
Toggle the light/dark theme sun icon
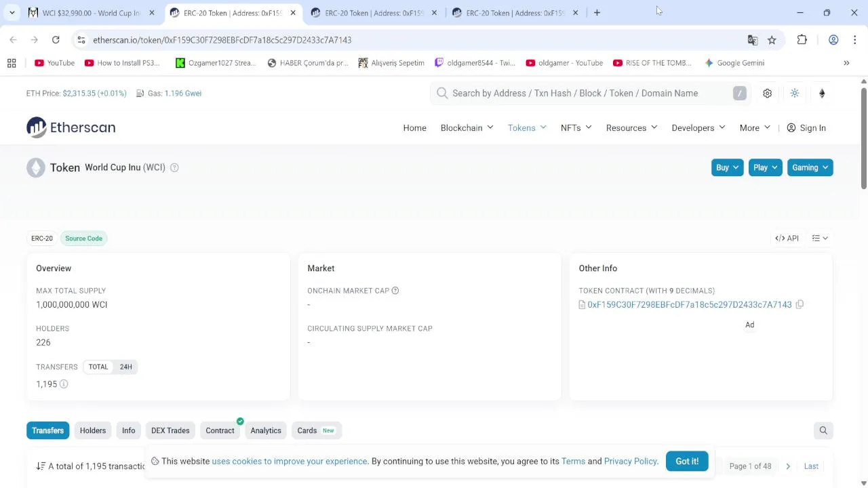tap(795, 94)
